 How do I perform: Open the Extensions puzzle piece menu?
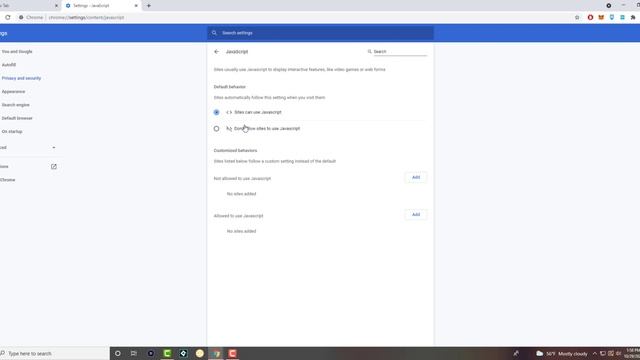[x=633, y=18]
